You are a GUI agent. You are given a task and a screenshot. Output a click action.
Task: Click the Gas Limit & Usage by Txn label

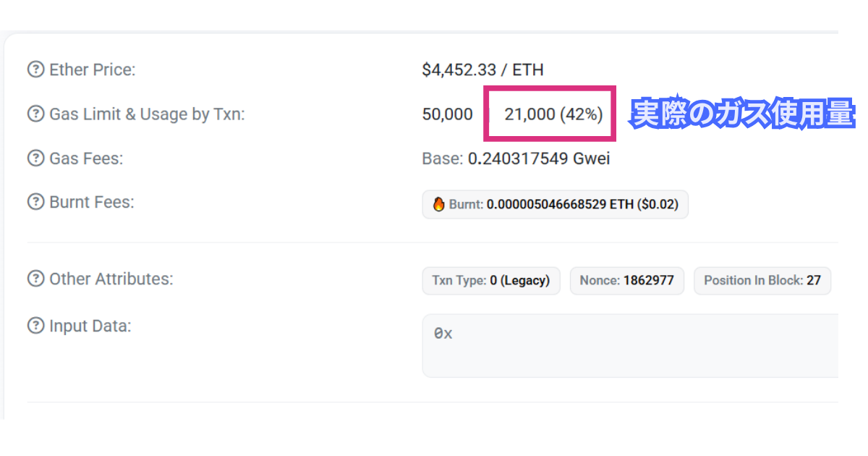pos(147,114)
